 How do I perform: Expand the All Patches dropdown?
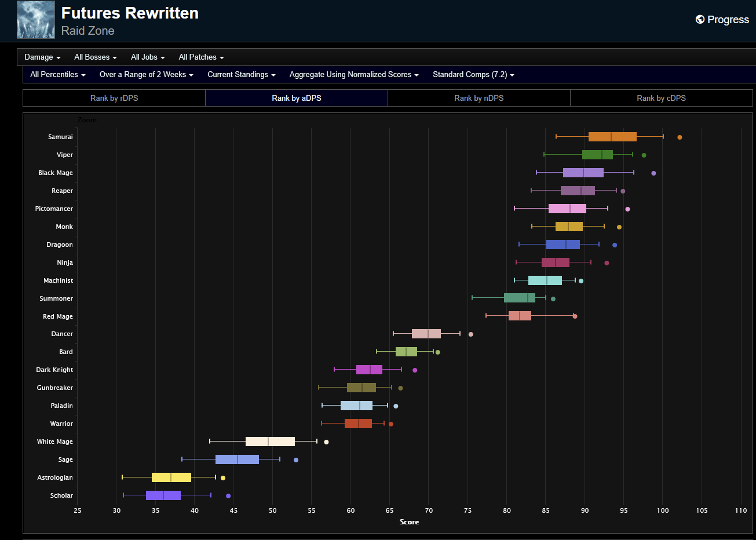201,57
